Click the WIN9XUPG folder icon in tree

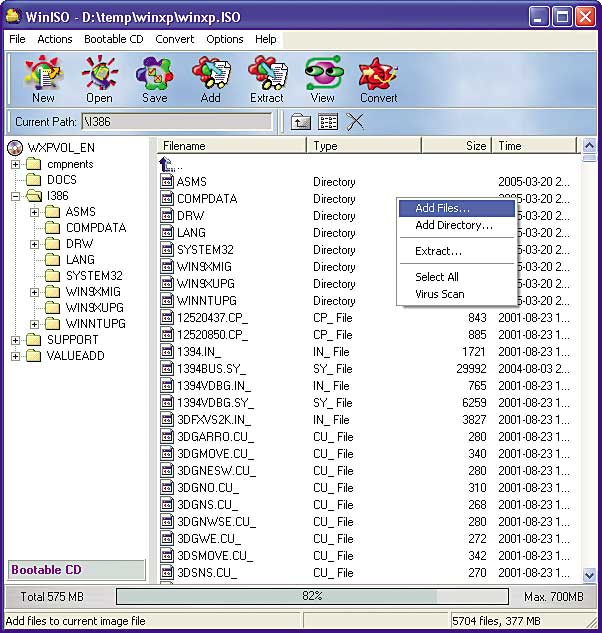[52, 308]
